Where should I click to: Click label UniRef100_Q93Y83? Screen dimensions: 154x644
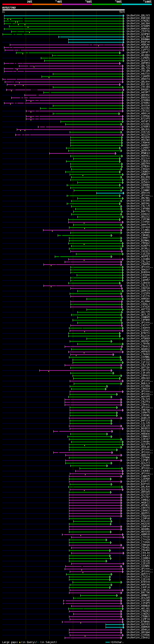pyautogui.click(x=138, y=625)
